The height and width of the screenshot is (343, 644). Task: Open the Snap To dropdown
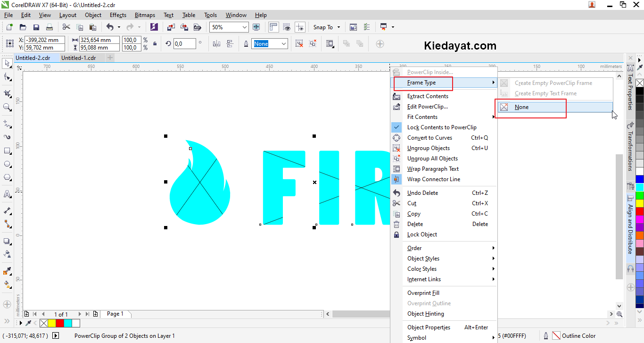(x=326, y=27)
